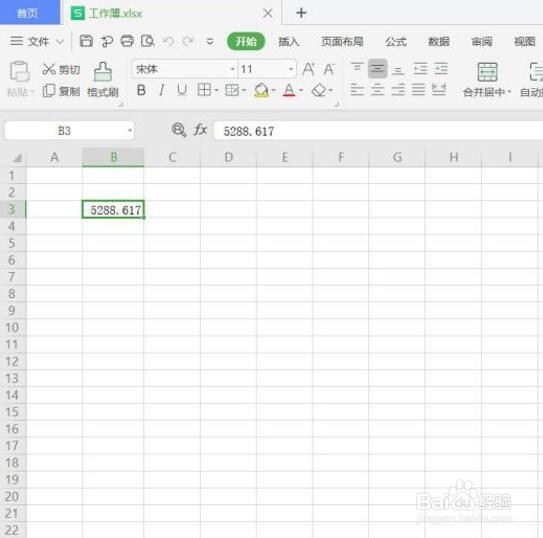Apply the yellow fill color
This screenshot has height=538, width=543.
click(x=261, y=90)
